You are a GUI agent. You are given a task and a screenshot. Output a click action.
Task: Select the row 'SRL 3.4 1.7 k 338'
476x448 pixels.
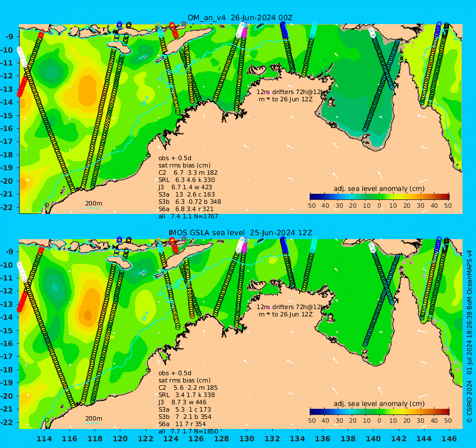(x=186, y=395)
